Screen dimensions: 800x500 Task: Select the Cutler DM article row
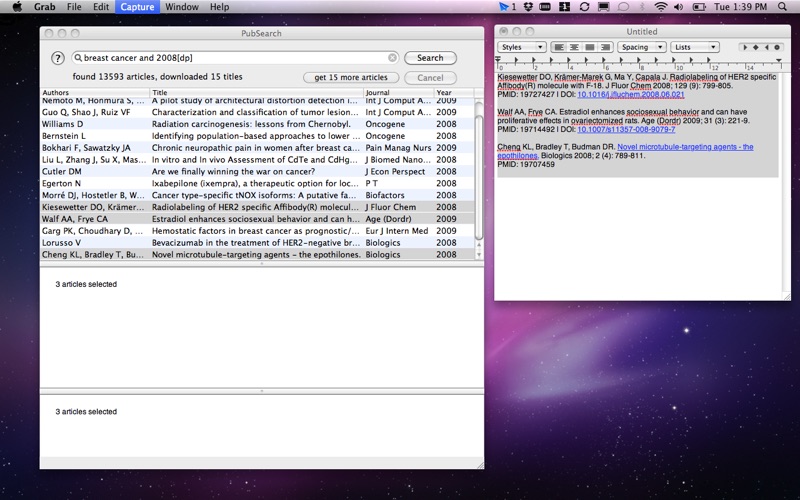[x=257, y=171]
